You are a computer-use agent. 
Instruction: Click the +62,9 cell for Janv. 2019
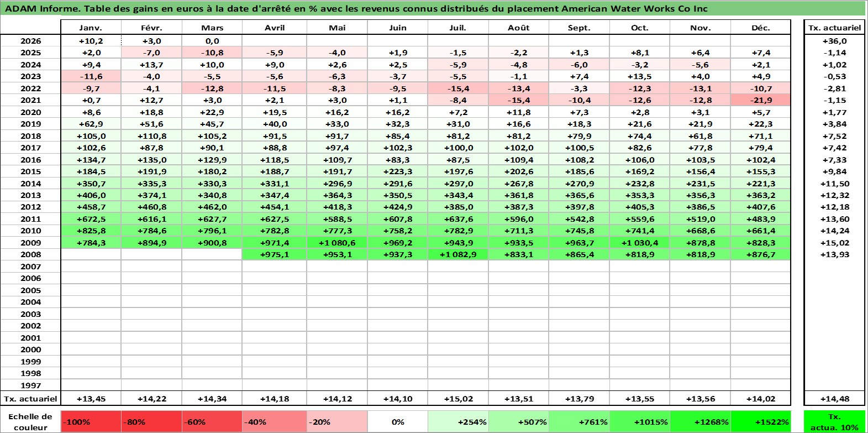pyautogui.click(x=91, y=124)
